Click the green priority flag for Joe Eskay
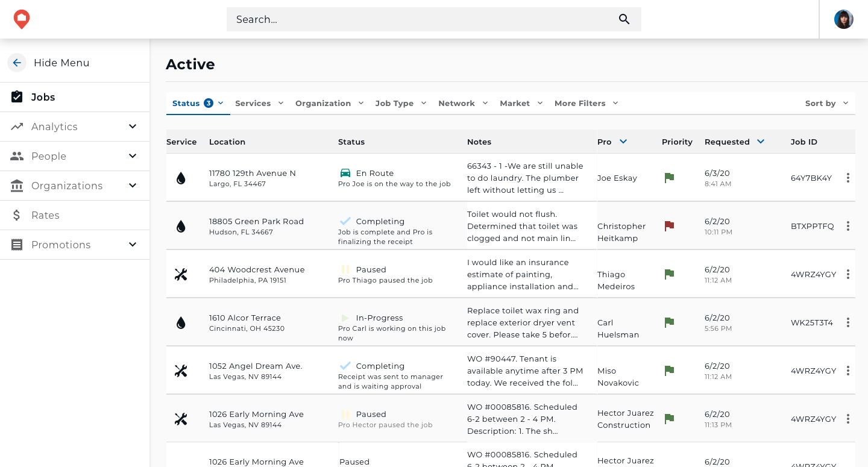This screenshot has width=868, height=467. (668, 178)
